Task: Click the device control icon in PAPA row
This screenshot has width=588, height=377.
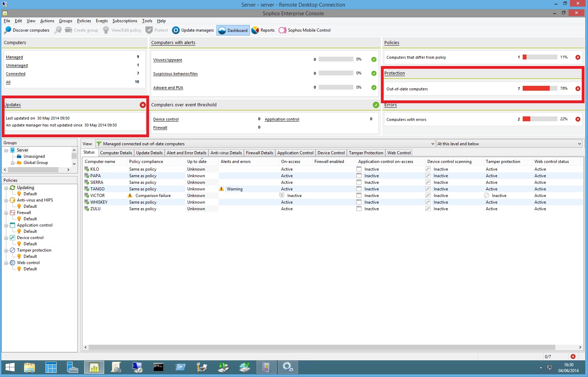Action: point(428,176)
